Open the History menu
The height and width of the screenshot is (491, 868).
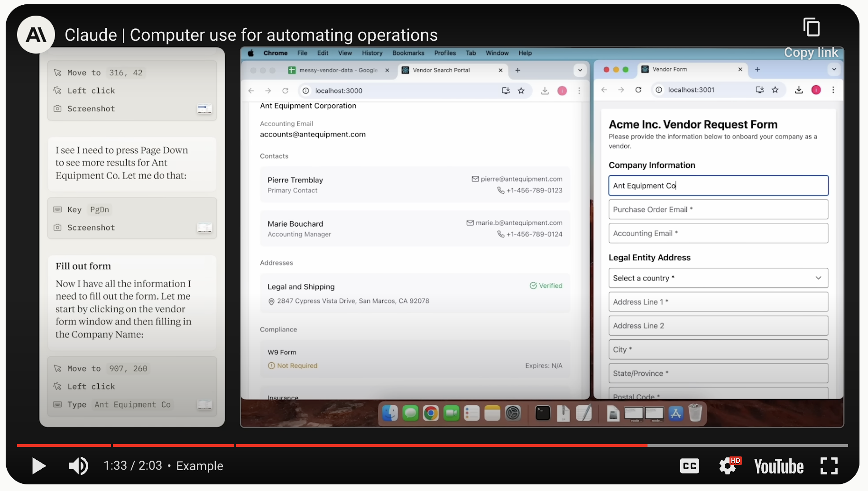click(372, 53)
